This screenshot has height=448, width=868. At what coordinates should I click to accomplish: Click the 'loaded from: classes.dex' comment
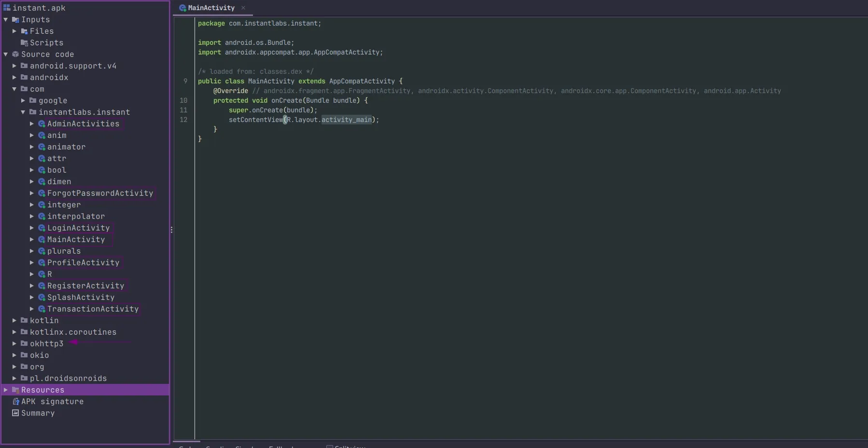(x=256, y=72)
